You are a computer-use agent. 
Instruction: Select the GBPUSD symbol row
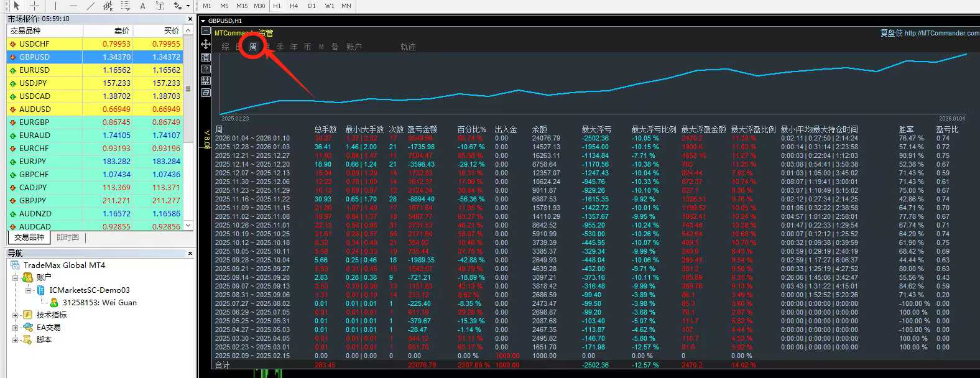95,57
